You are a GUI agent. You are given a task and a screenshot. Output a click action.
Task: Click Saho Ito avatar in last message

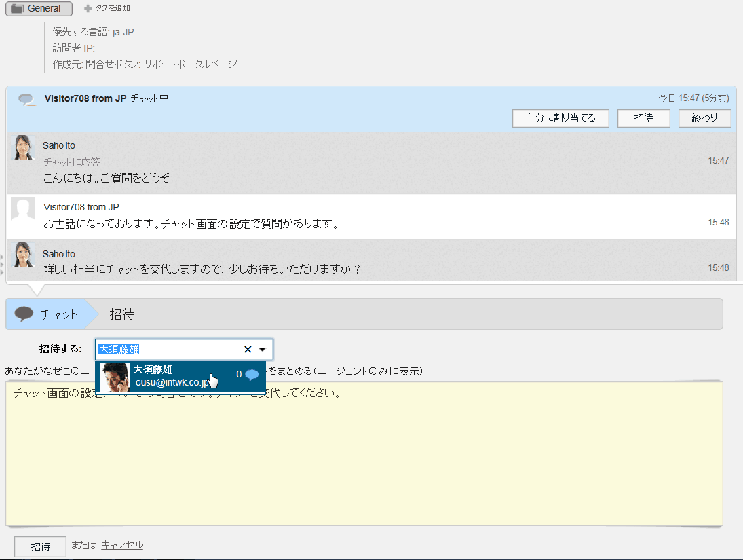[23, 255]
